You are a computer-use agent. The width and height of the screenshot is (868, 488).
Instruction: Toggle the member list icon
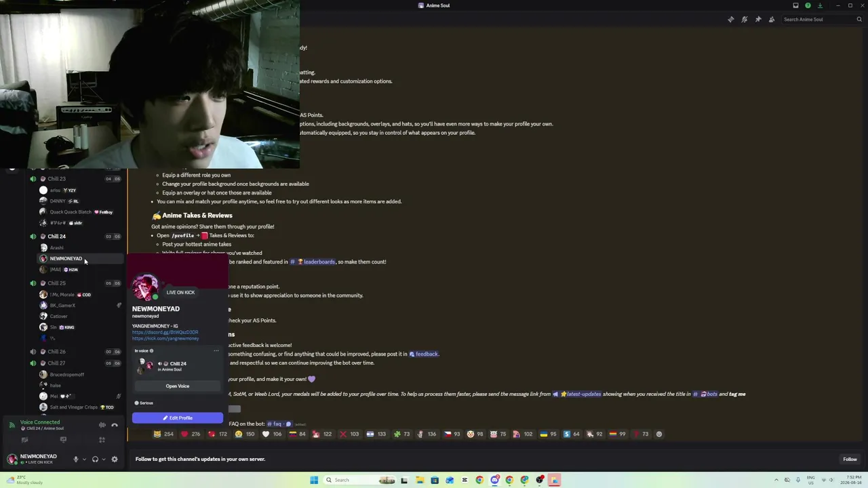pyautogui.click(x=771, y=19)
